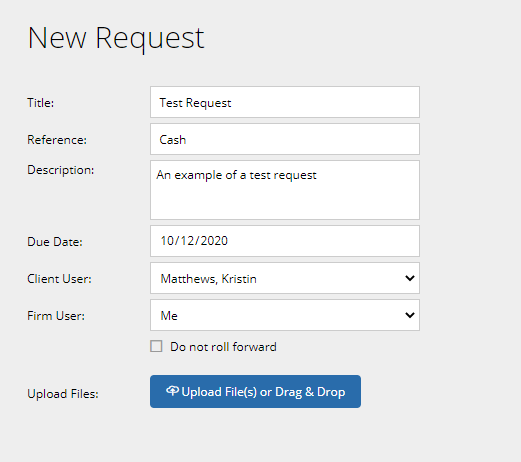Select the Due Date field 10/12/2020
Image resolution: width=521 pixels, height=462 pixels.
point(285,241)
